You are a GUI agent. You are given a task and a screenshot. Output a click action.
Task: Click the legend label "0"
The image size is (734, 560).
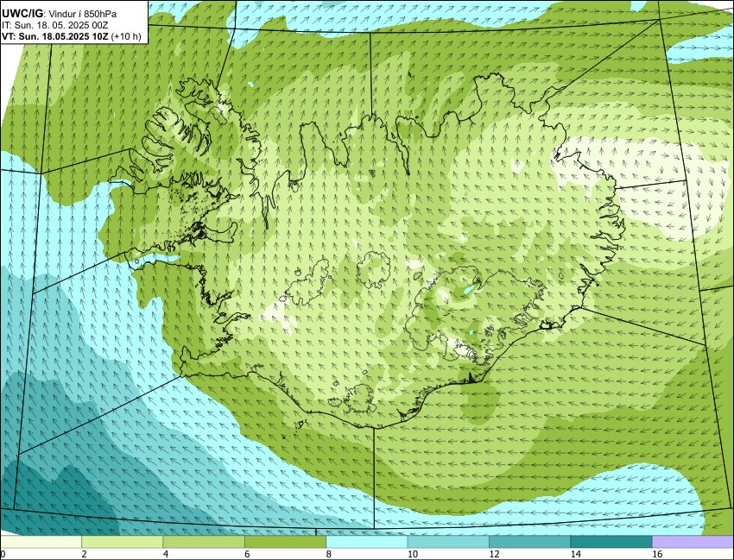(3, 554)
